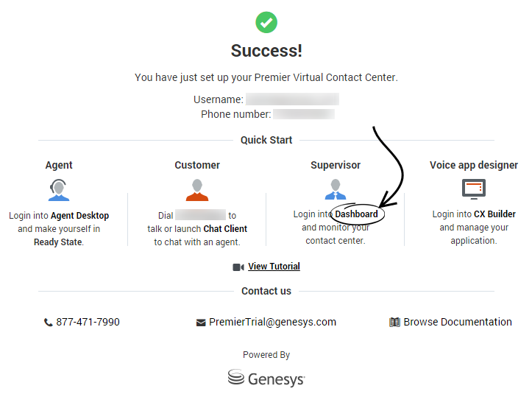Open the CX Builder link
This screenshot has width=532, height=394.
pyautogui.click(x=494, y=214)
